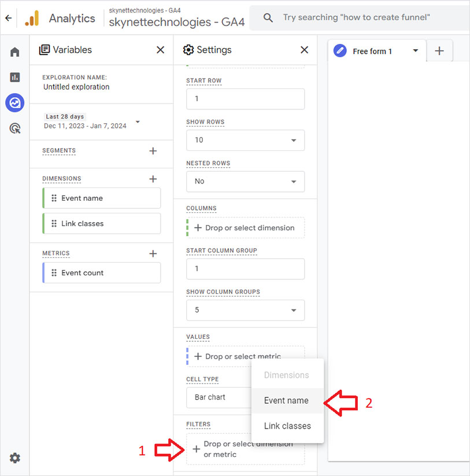The height and width of the screenshot is (476, 470).
Task: Open the Home page from the sidebar
Action: [14, 51]
